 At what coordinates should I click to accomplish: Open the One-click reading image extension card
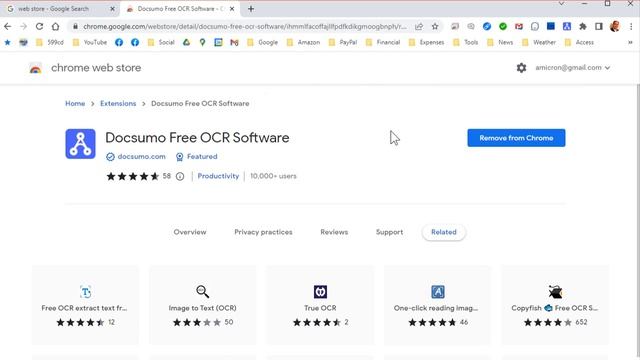click(438, 305)
